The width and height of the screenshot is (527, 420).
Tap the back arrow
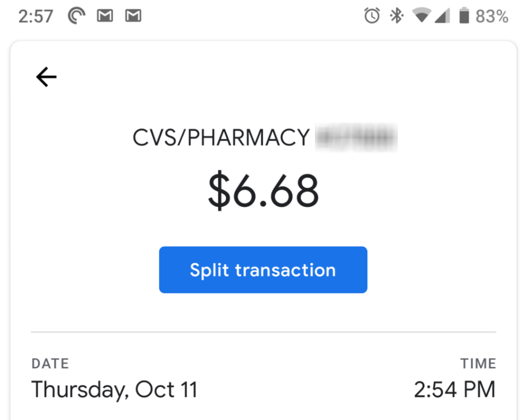pos(46,77)
